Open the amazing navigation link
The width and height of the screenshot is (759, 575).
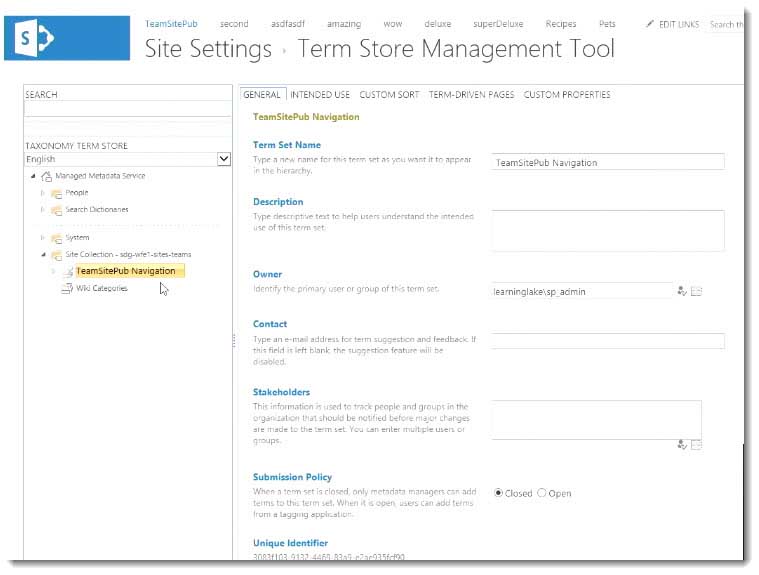click(x=344, y=24)
